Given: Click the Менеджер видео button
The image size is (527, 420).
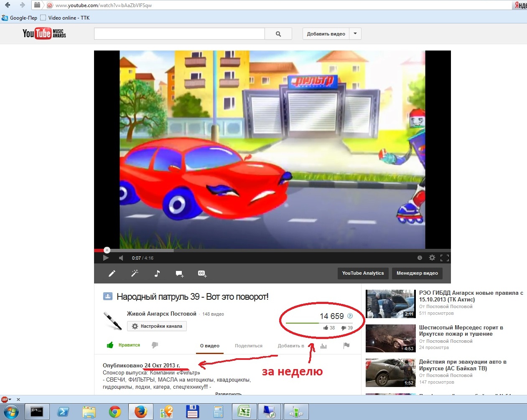Looking at the screenshot, I should tap(417, 273).
